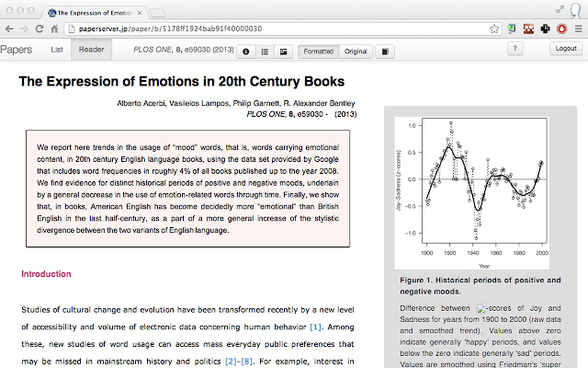Open the figures image icon button
Image resolution: width=588 pixels, height=368 pixels.
tap(284, 52)
